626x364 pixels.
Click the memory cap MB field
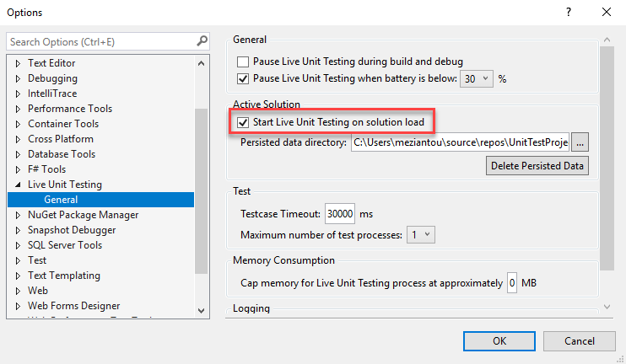coord(512,282)
